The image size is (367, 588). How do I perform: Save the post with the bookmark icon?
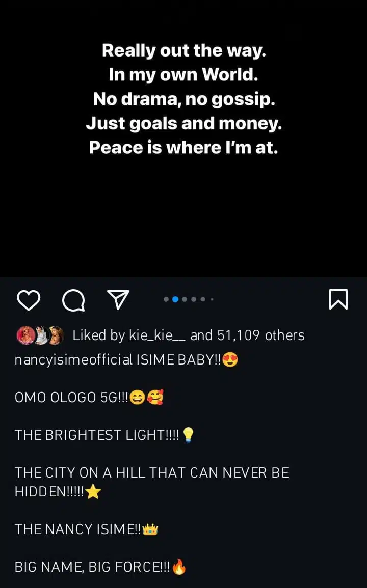pos(338,299)
